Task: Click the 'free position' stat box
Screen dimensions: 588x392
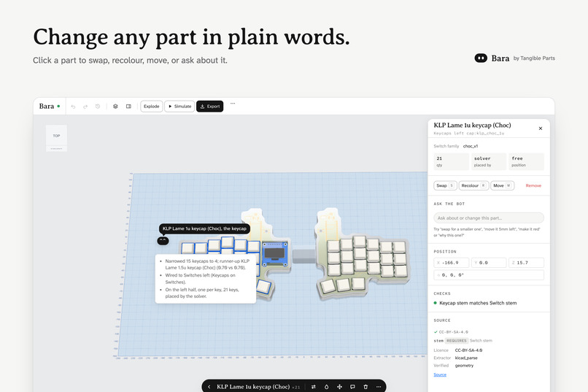Action: 526,161
